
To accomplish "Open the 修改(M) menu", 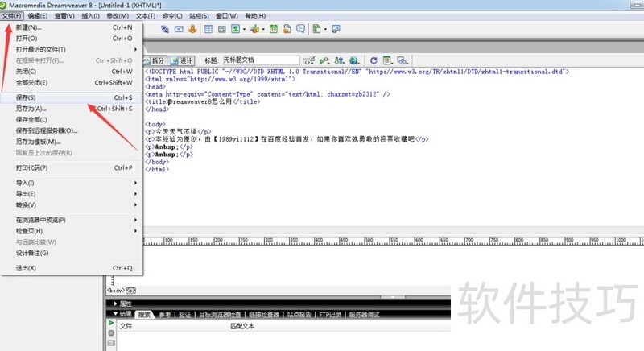I will (x=118, y=16).
